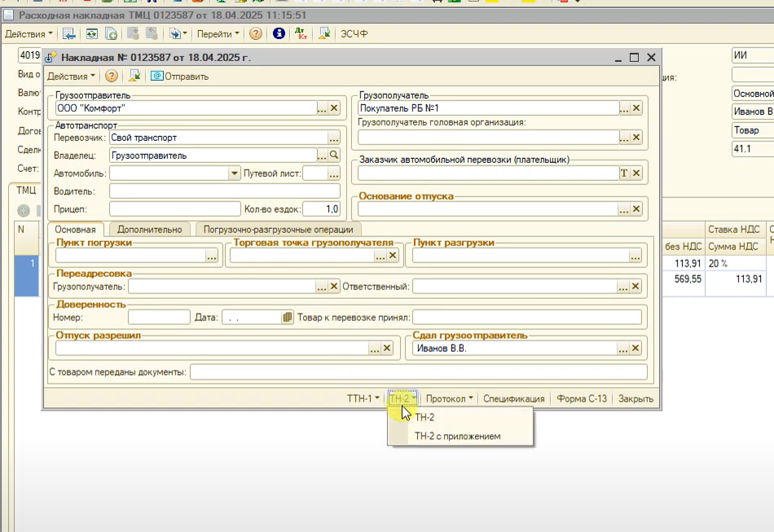
Task: Open Действия menu in Накладная dialog
Action: click(x=71, y=77)
